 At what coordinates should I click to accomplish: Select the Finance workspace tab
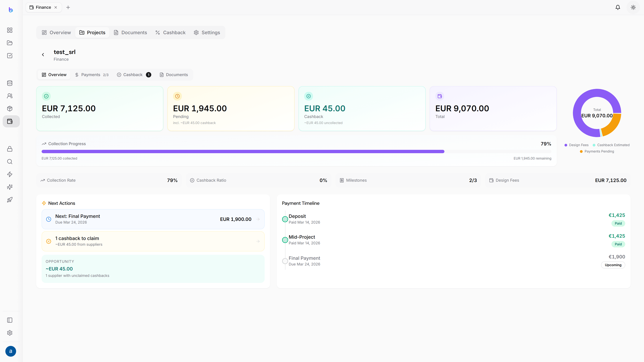43,7
